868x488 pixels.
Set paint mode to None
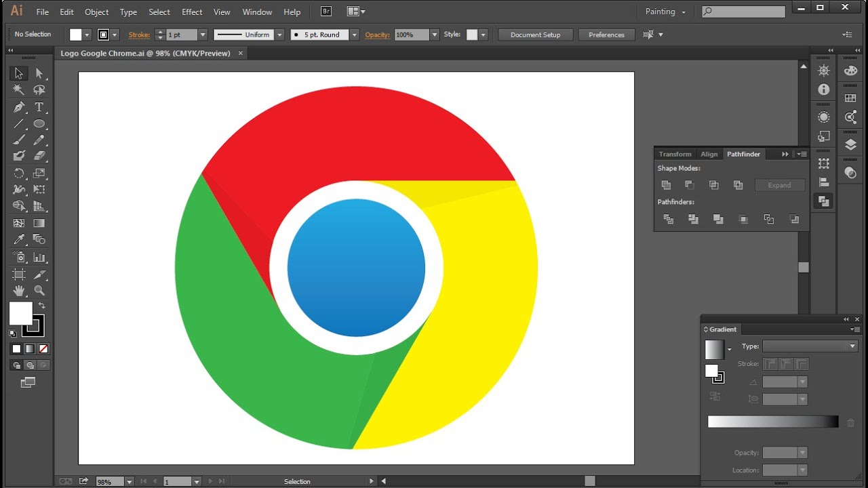[x=43, y=349]
